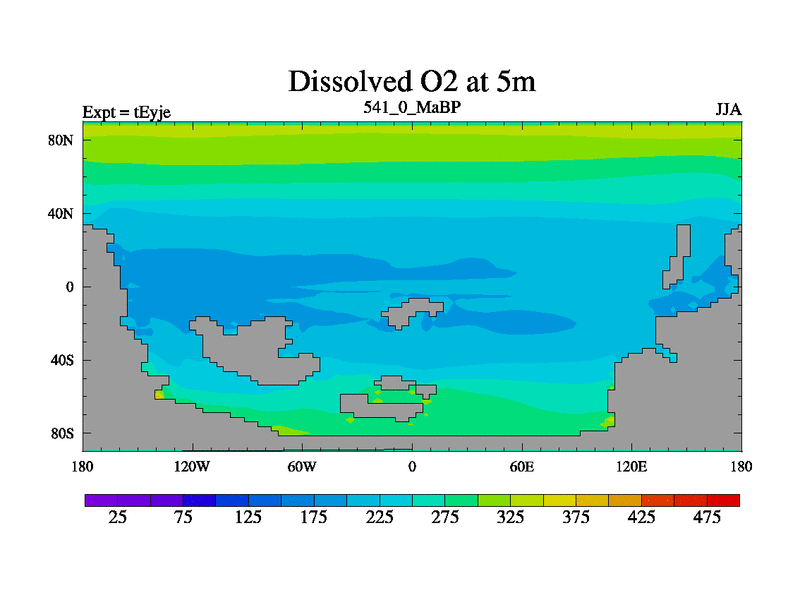The height and width of the screenshot is (600, 800).
Task: Select the purple leftmost colorbar swatch
Action: click(101, 499)
